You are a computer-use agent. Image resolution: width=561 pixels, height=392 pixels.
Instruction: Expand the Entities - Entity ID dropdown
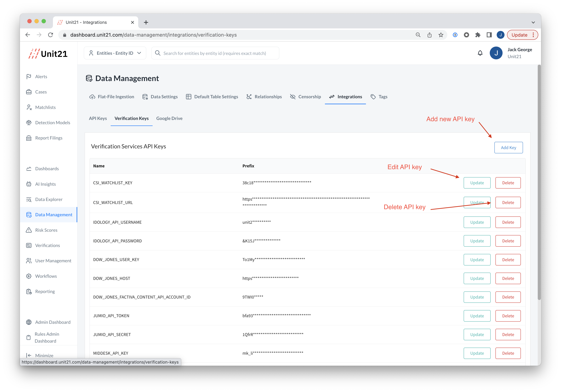(x=115, y=53)
